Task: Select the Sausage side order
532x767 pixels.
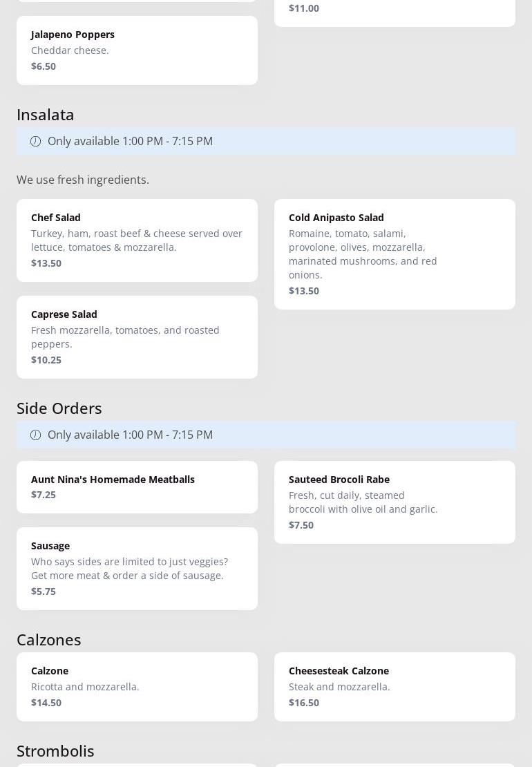Action: [x=137, y=568]
